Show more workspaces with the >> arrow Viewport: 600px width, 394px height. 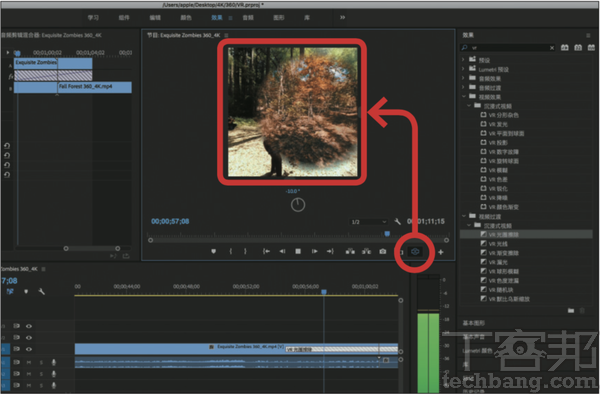point(342,17)
